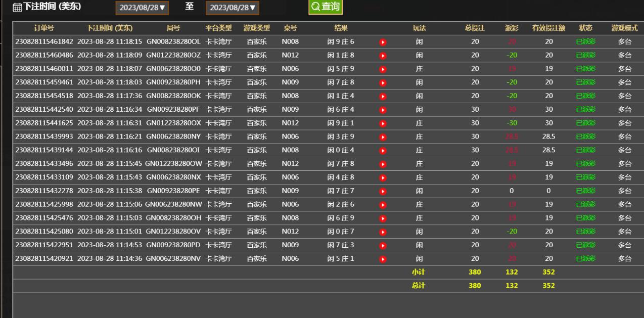Click bet time 2023-08-28 11:17:36
The height and width of the screenshot is (318, 644).
tap(110, 96)
